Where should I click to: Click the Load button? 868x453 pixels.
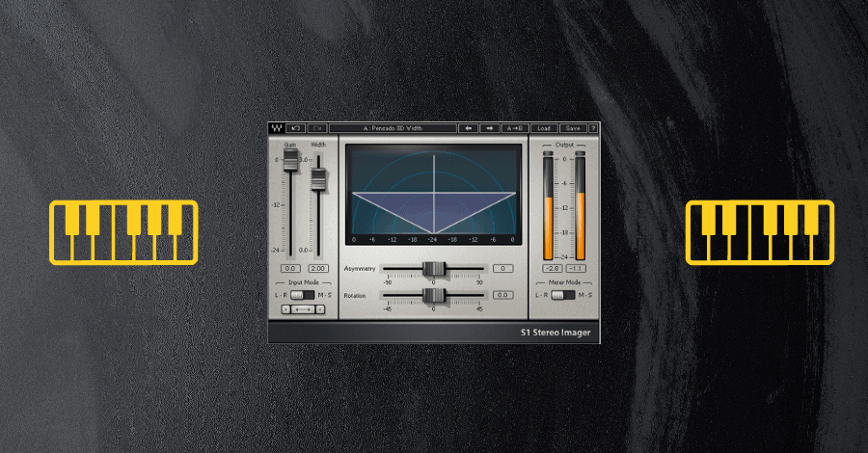click(x=544, y=128)
